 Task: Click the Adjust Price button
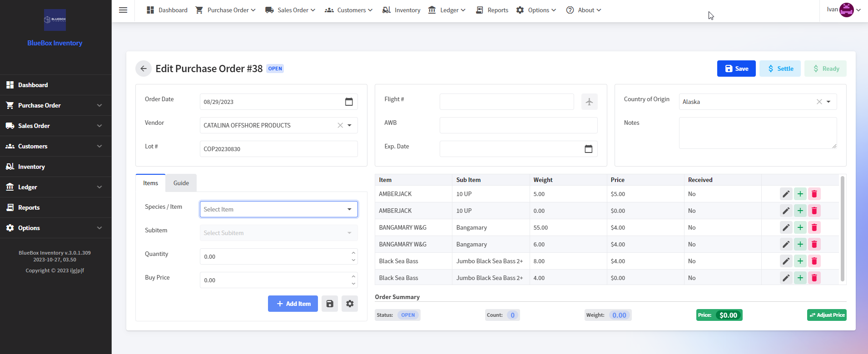coord(827,315)
